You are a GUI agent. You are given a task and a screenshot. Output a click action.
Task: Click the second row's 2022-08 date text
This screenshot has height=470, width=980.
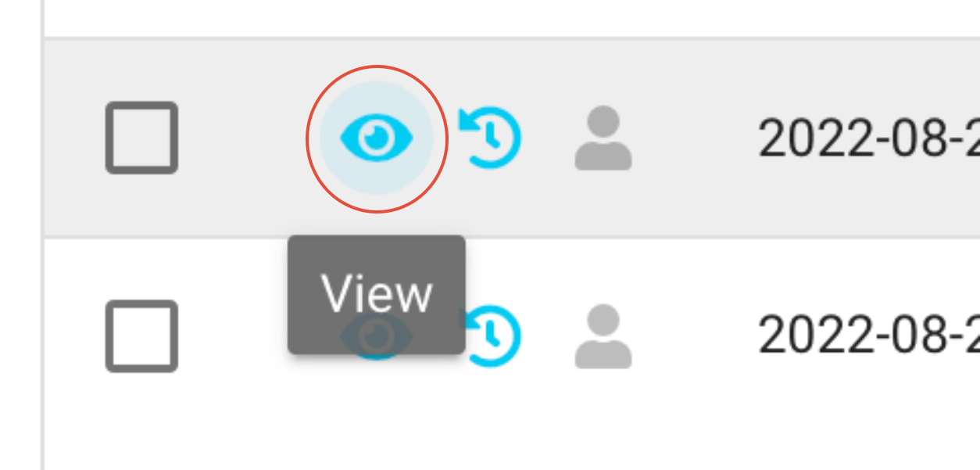868,335
